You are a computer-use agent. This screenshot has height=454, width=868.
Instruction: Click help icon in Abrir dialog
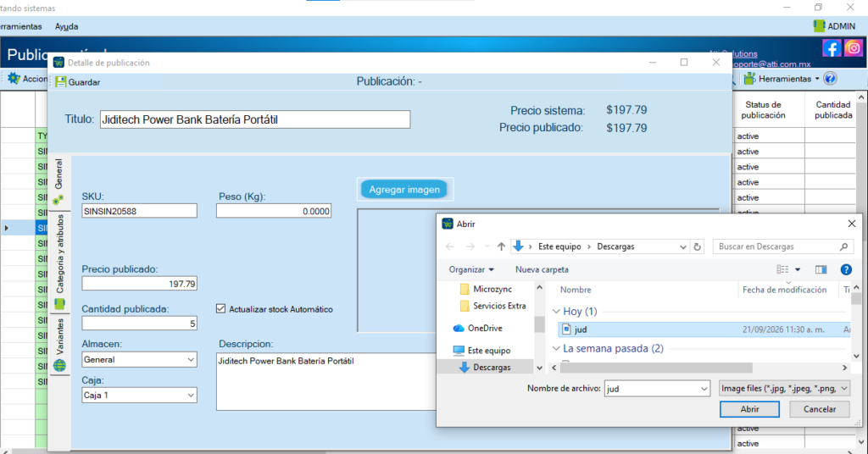pos(846,269)
